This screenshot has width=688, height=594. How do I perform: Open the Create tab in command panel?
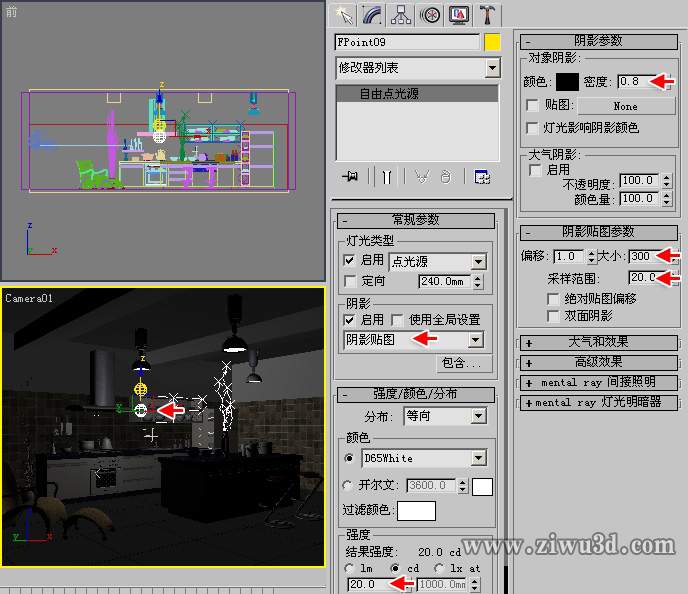coord(345,14)
